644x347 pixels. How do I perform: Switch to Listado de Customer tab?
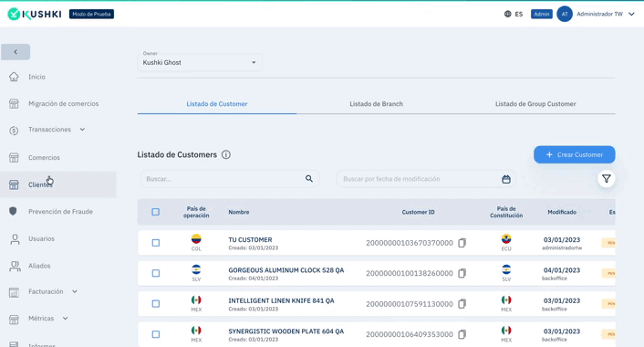click(217, 104)
